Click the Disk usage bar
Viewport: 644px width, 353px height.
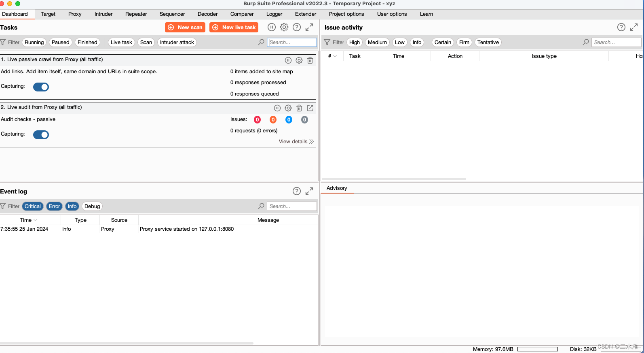coord(621,349)
